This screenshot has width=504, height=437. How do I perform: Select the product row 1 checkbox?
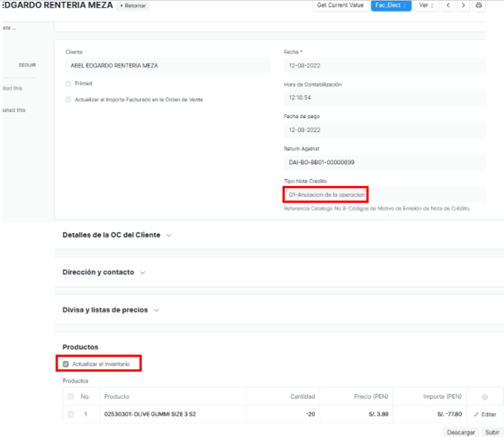pyautogui.click(x=71, y=414)
